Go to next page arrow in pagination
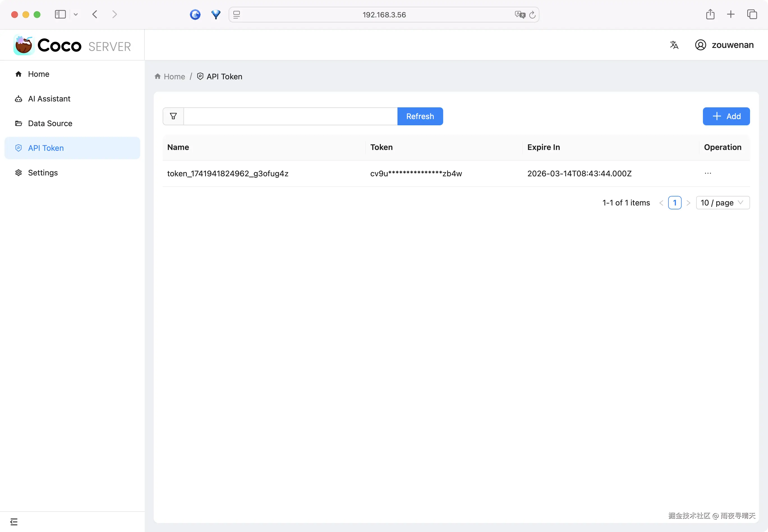 [688, 203]
